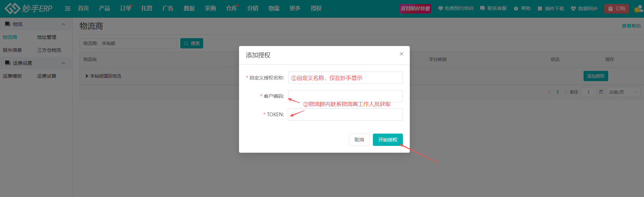Open the 更多 menu
The width and height of the screenshot is (644, 197).
tap(295, 9)
